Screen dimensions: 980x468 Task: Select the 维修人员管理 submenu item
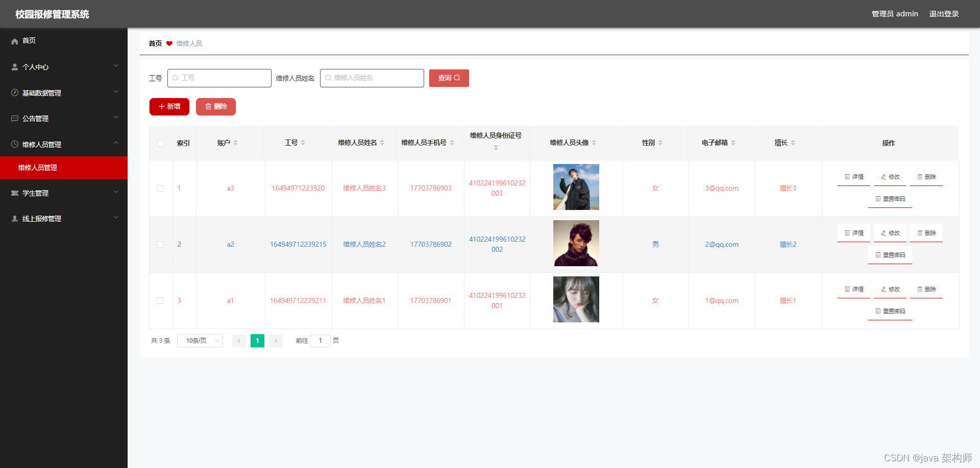(64, 168)
